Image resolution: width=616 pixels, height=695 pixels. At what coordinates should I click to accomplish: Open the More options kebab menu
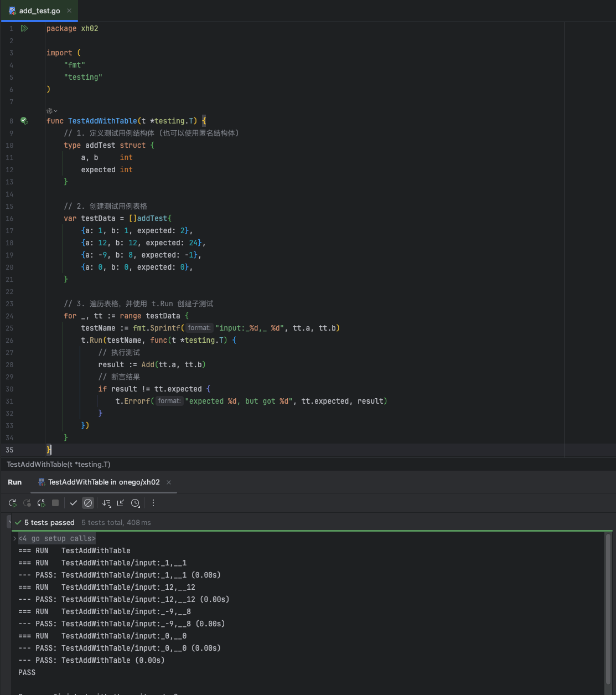click(x=153, y=503)
